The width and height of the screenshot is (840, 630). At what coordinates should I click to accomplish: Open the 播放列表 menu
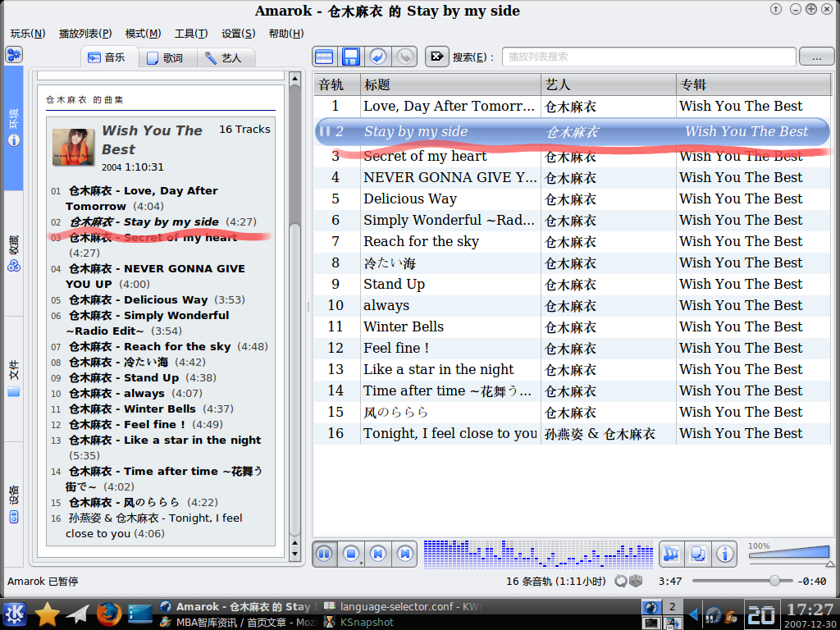tap(85, 34)
